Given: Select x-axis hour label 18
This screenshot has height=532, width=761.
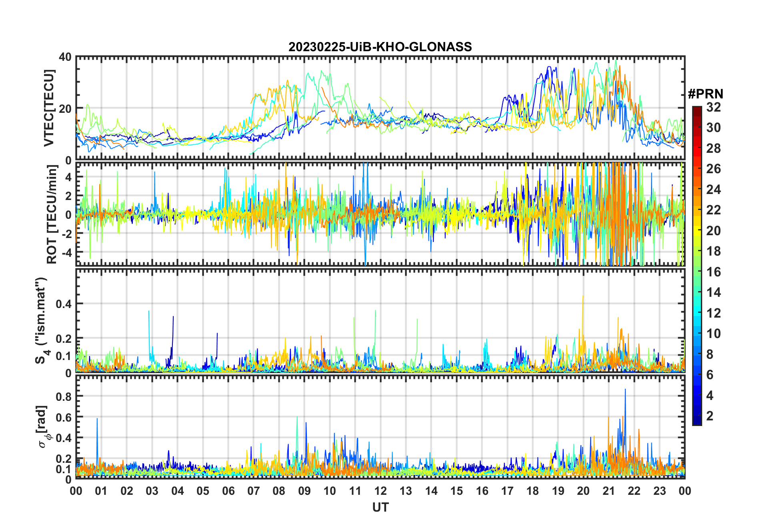Looking at the screenshot, I should 533,491.
